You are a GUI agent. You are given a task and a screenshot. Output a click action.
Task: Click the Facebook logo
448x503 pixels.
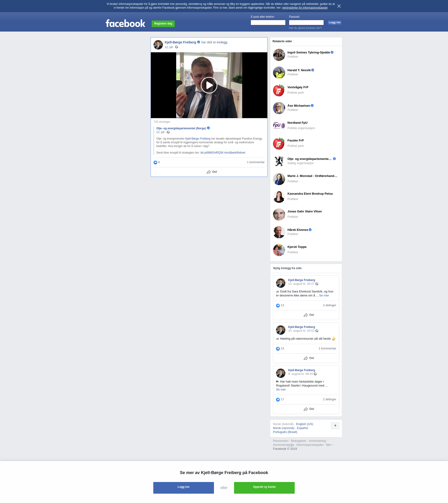tap(125, 23)
